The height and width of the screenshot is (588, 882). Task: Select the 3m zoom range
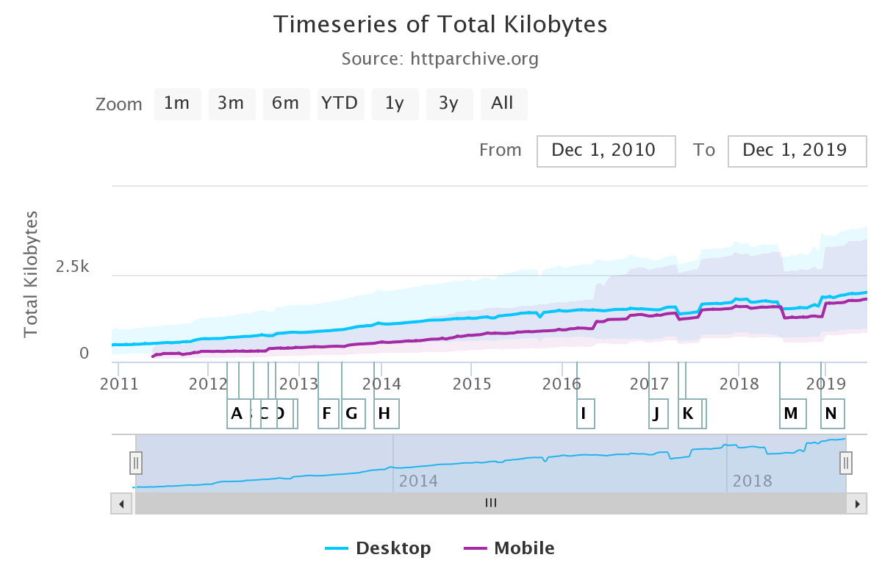(x=232, y=104)
